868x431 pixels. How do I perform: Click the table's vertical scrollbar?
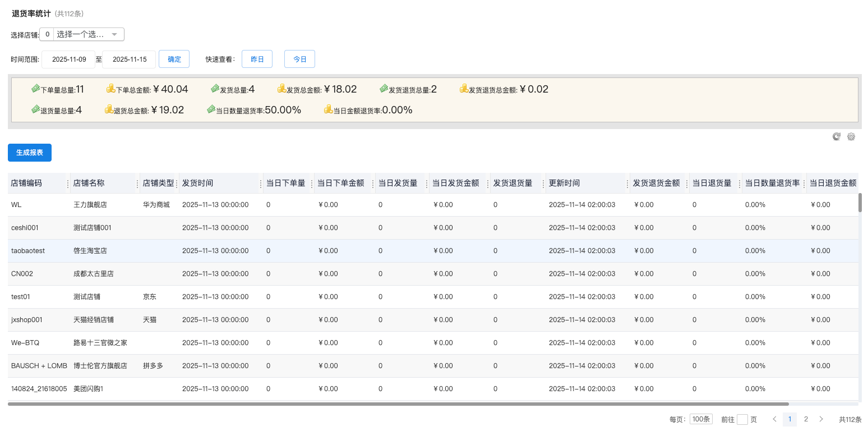click(860, 203)
